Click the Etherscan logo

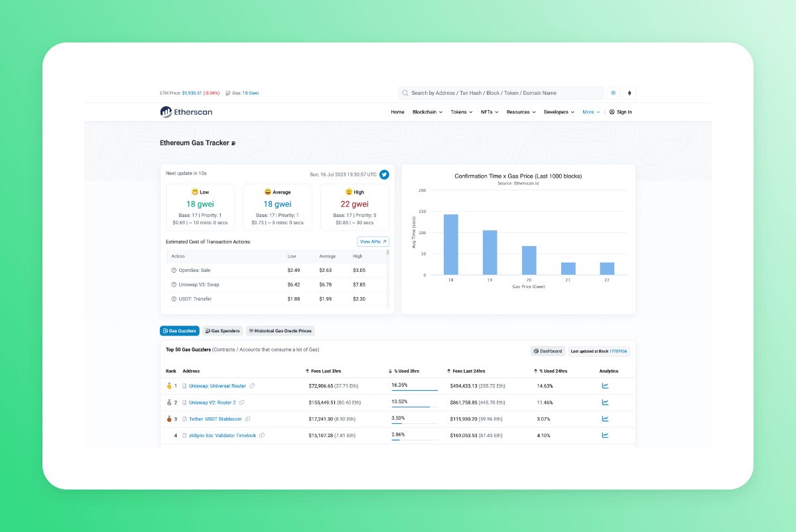[x=186, y=112]
